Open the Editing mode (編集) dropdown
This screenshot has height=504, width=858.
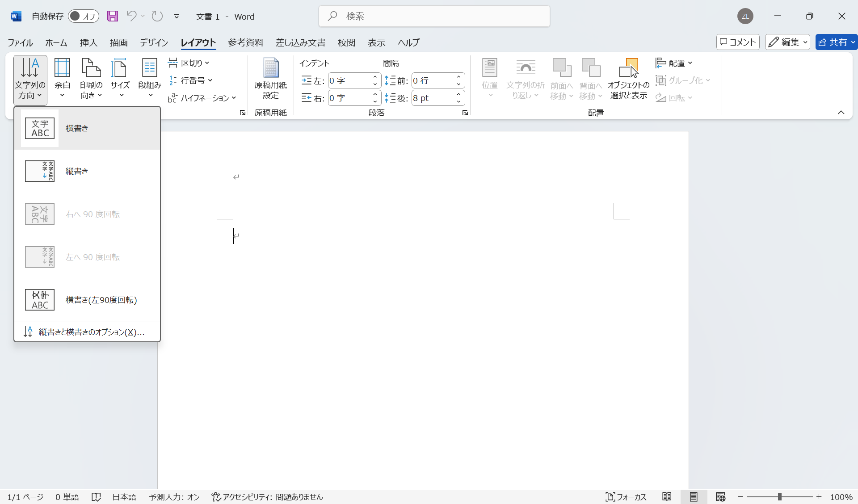click(787, 42)
